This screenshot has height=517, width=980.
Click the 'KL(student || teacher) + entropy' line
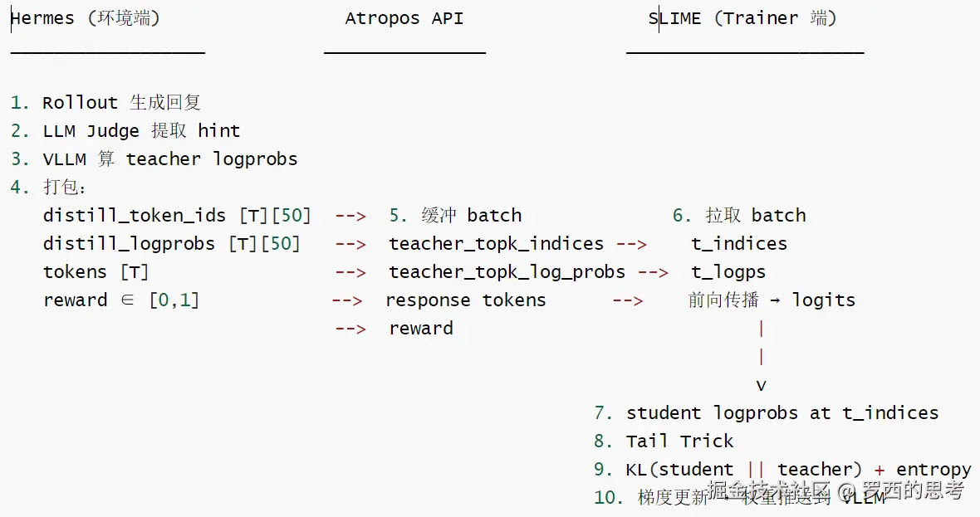point(799,470)
